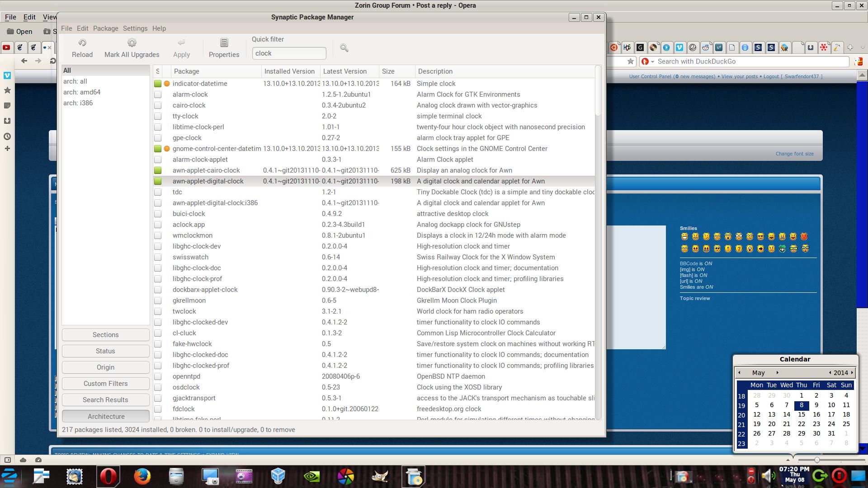This screenshot has width=868, height=488.
Task: Click the Firefox icon in taskbar
Action: [x=142, y=476]
